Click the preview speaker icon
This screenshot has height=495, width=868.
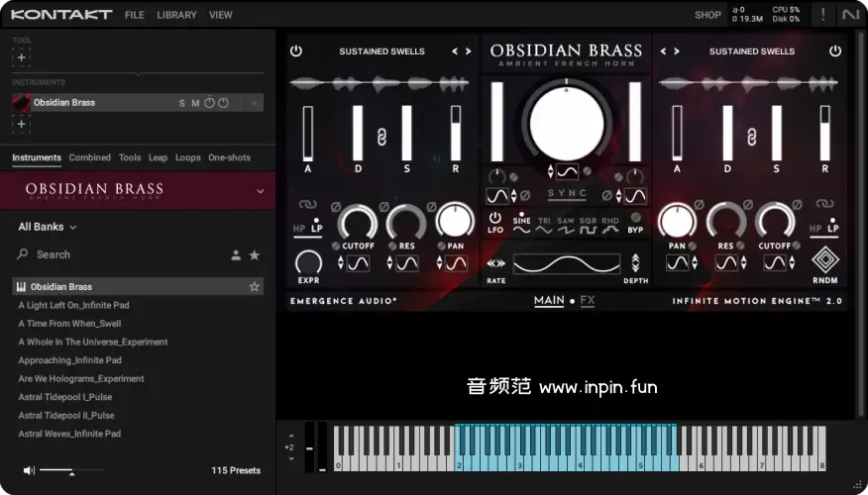pos(29,470)
